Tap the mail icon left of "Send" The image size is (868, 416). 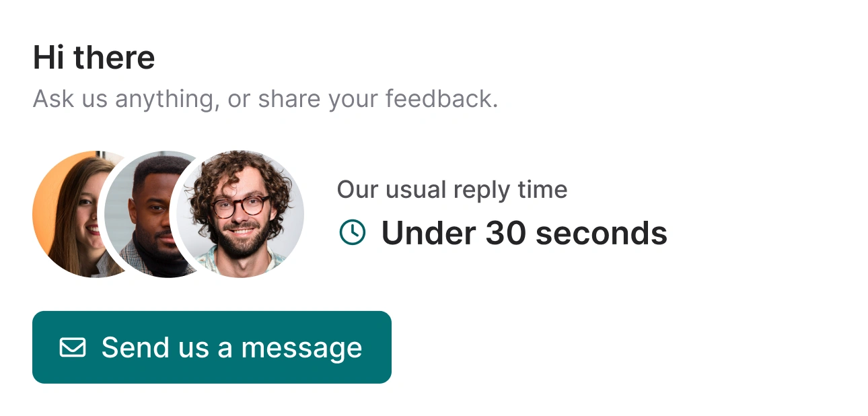73,347
